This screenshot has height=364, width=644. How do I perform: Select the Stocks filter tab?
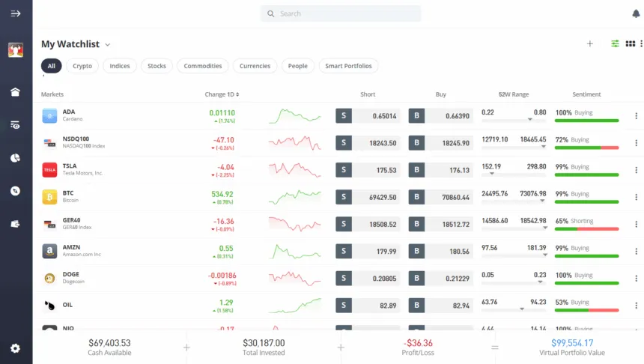[157, 66]
